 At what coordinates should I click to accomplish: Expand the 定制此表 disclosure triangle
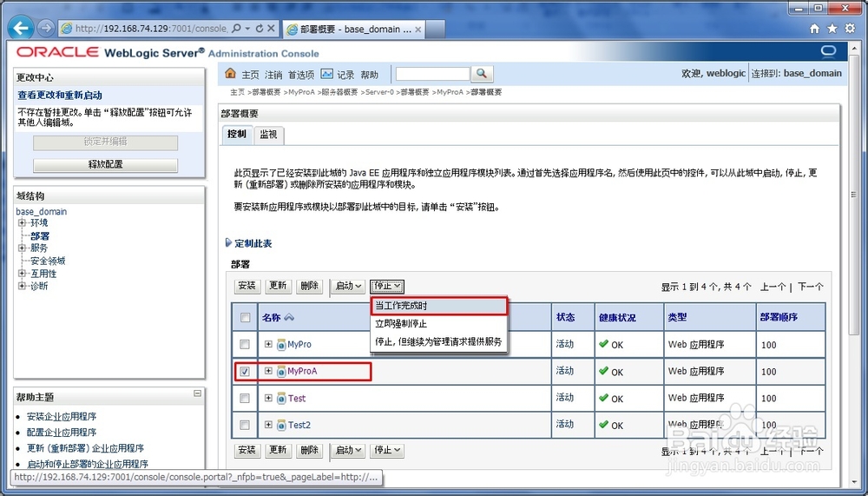pos(228,242)
